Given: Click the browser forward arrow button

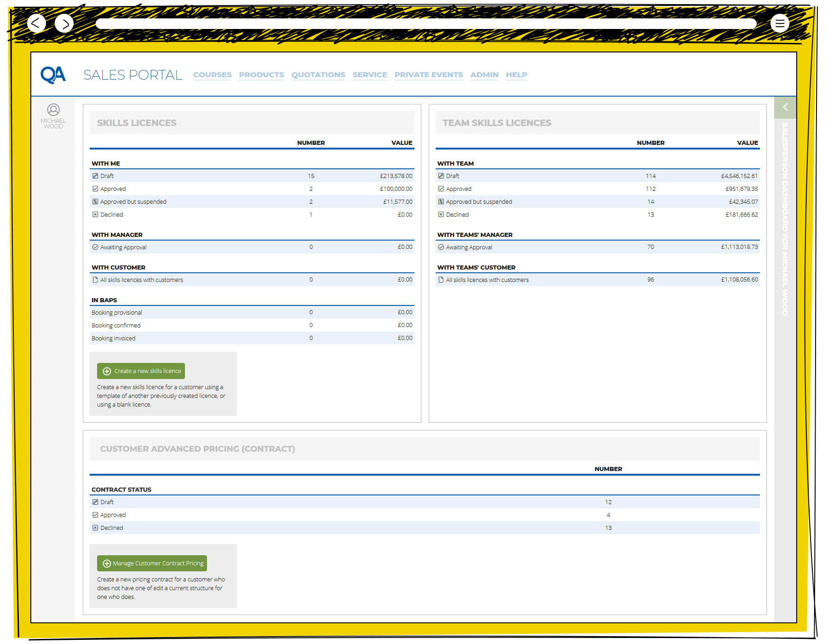Looking at the screenshot, I should (64, 23).
